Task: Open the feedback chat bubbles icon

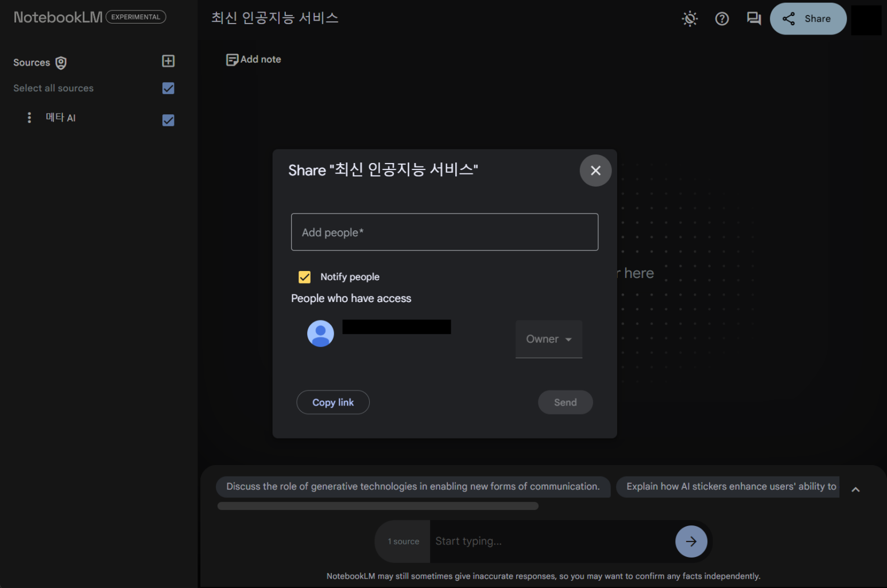Action: tap(754, 19)
